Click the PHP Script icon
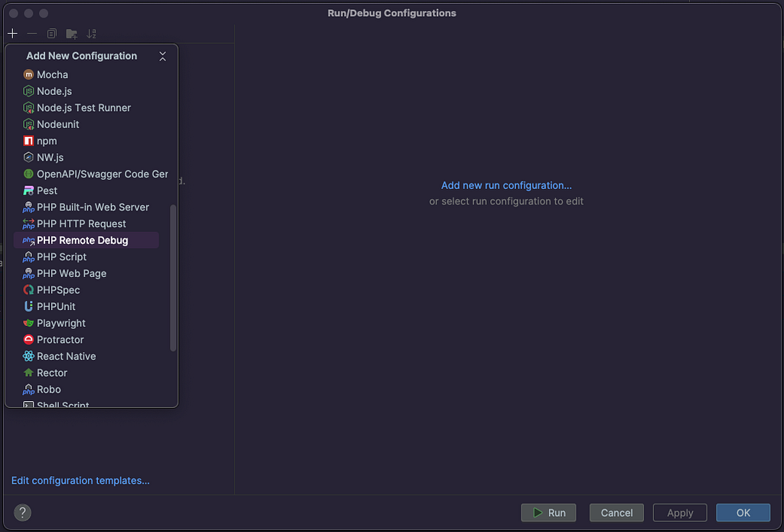 point(28,257)
